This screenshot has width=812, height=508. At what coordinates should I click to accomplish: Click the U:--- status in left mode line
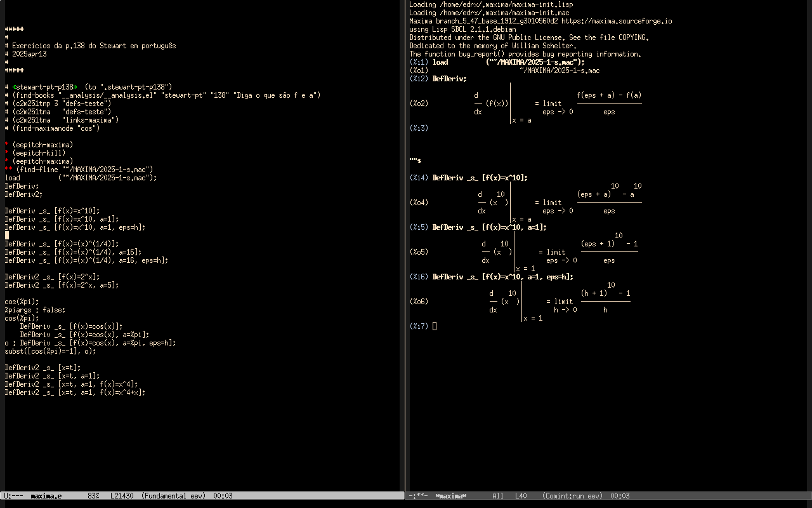(x=13, y=496)
